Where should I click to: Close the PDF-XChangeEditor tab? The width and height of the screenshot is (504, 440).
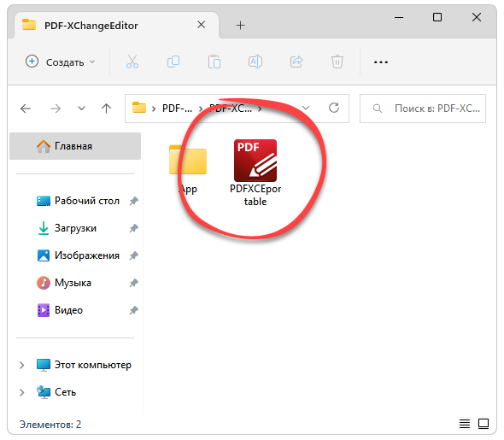coord(202,25)
